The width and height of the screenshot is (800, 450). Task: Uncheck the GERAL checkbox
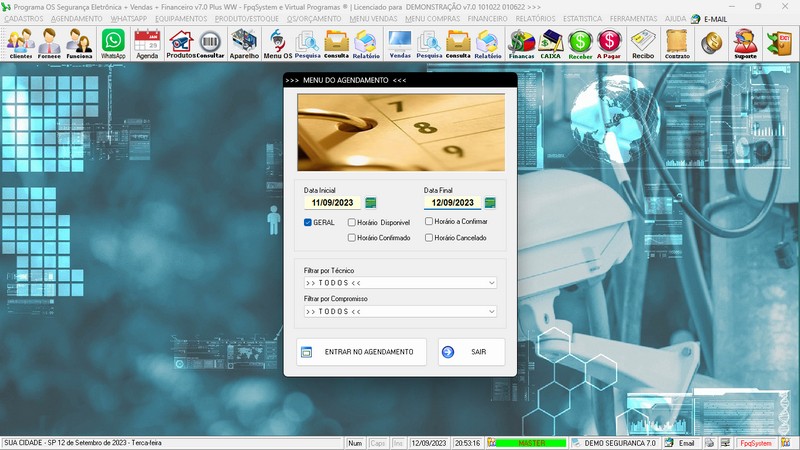point(308,222)
